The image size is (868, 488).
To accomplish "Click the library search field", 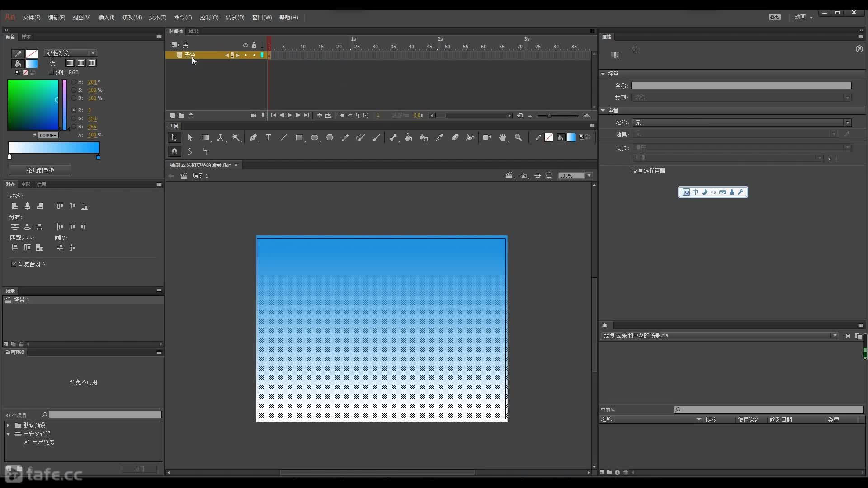I will [x=769, y=410].
